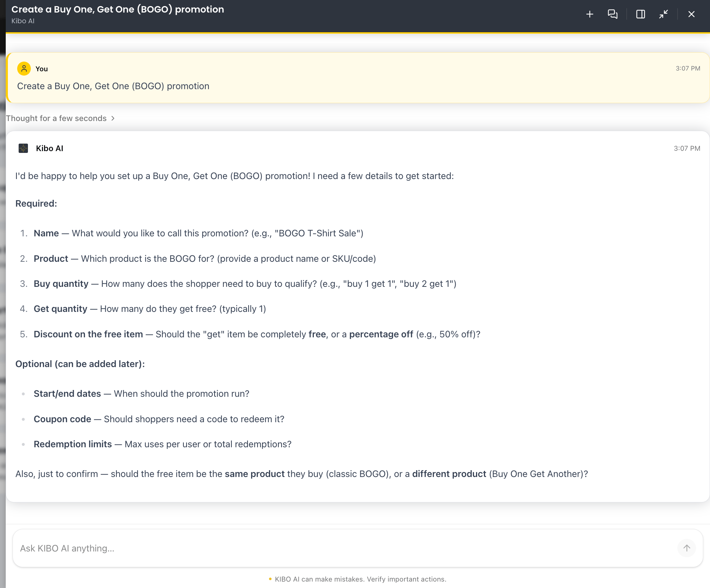Click the 'Get quantity' list item text

(x=150, y=309)
